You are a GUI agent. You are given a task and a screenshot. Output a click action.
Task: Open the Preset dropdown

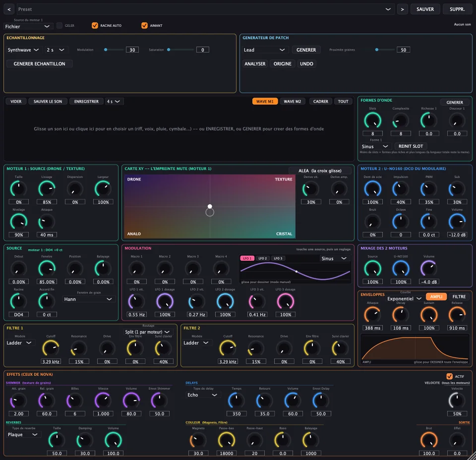[205, 9]
